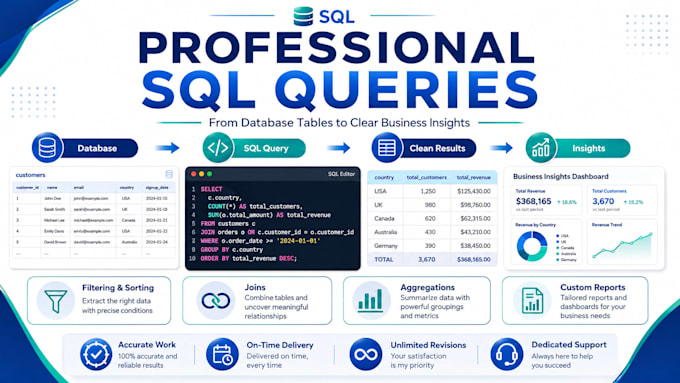Screen dimensions: 680x383
Task: Click the Accurate Work checkmark badge icon
Action: click(96, 354)
